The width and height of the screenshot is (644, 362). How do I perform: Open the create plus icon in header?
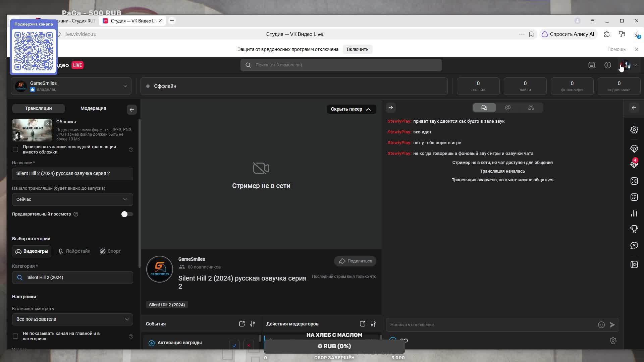pos(607,65)
